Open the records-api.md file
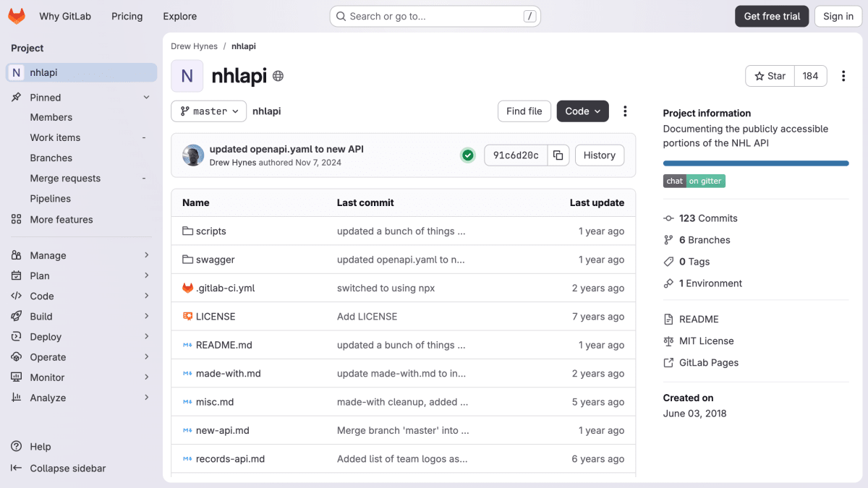Screen dimensions: 868x488 click(230, 459)
